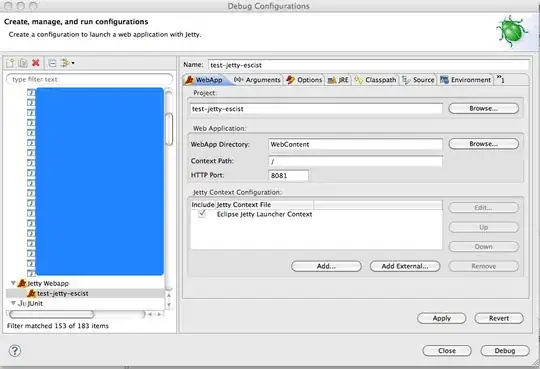Click the Apply button
The image size is (540, 369).
click(x=442, y=318)
